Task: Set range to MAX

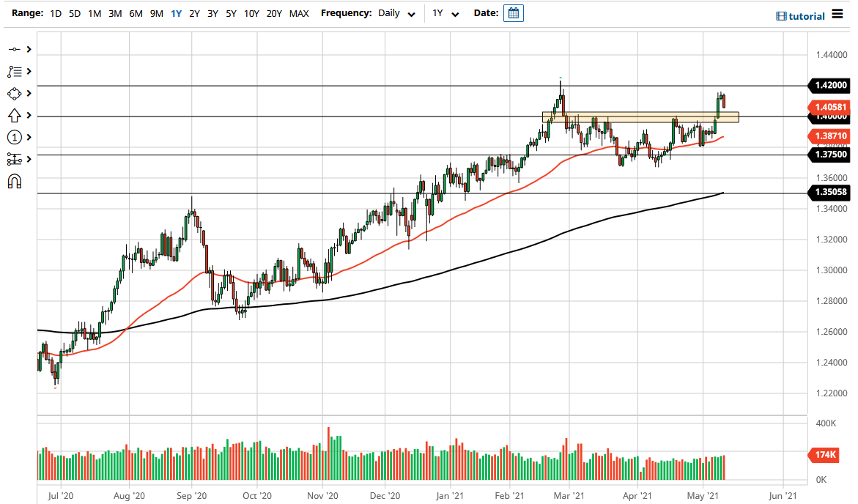Action: pyautogui.click(x=299, y=14)
